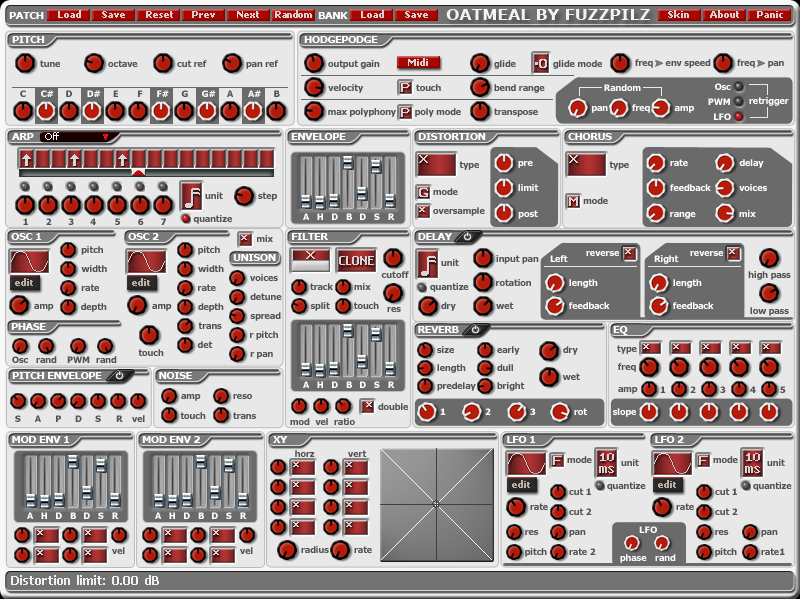Click the bank Load button
This screenshot has width=800, height=599.
point(372,15)
